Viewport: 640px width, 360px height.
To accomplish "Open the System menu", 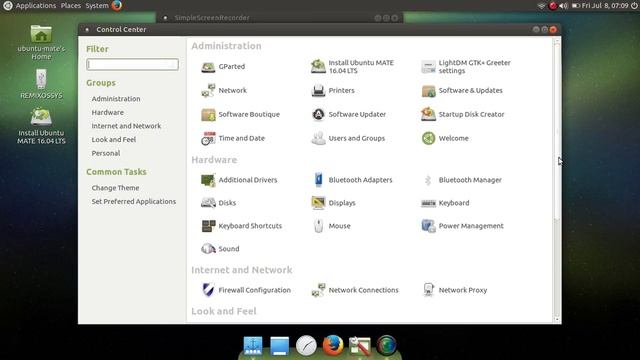I will pyautogui.click(x=97, y=6).
